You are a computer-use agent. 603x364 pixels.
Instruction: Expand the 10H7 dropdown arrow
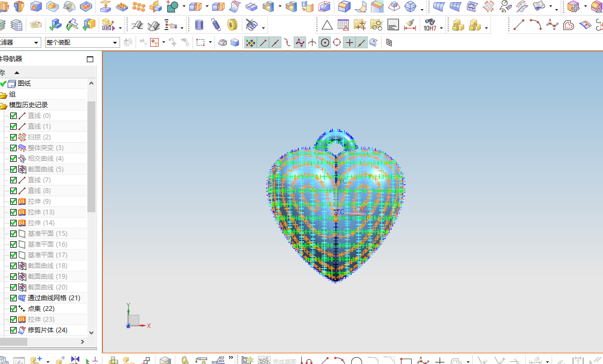click(x=441, y=28)
